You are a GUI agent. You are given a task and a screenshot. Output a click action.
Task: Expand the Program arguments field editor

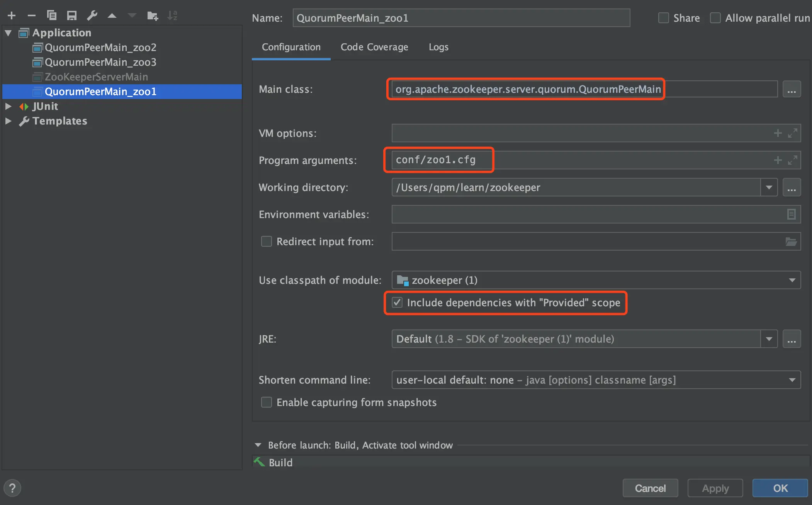click(793, 160)
